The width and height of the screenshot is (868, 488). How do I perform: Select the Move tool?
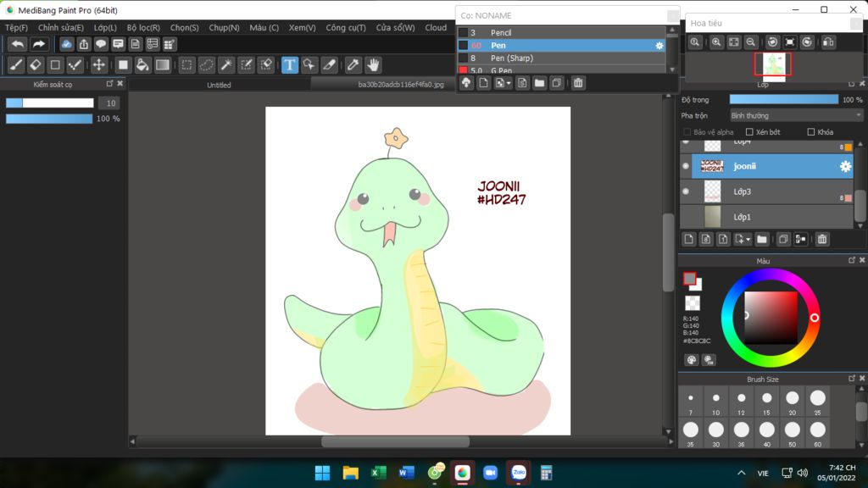tap(98, 65)
